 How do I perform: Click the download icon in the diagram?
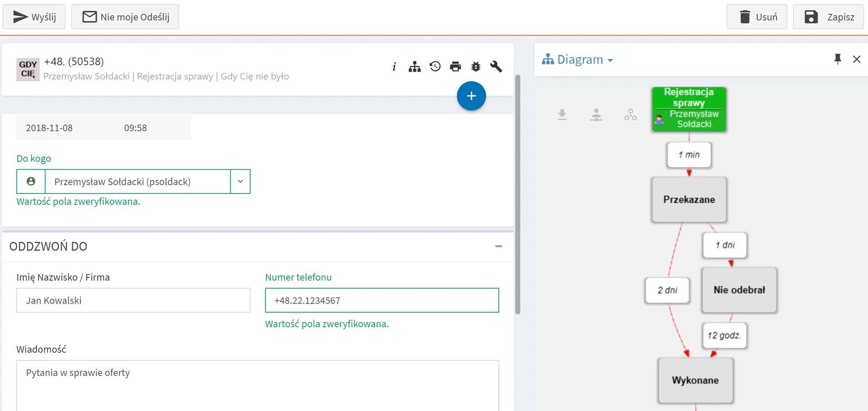(562, 115)
